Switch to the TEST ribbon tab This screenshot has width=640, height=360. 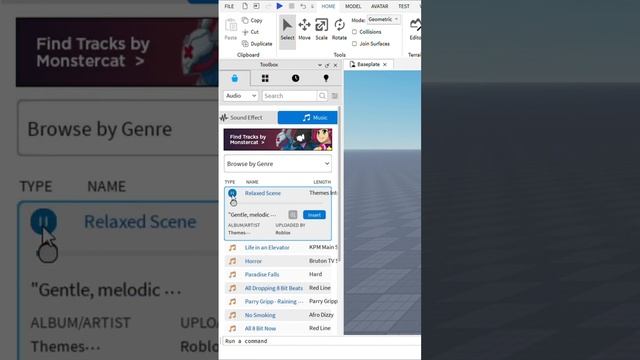click(x=404, y=6)
